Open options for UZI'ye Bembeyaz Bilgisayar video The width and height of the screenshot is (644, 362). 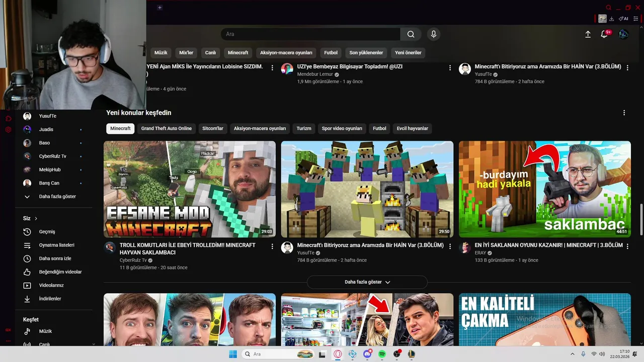coord(450,67)
